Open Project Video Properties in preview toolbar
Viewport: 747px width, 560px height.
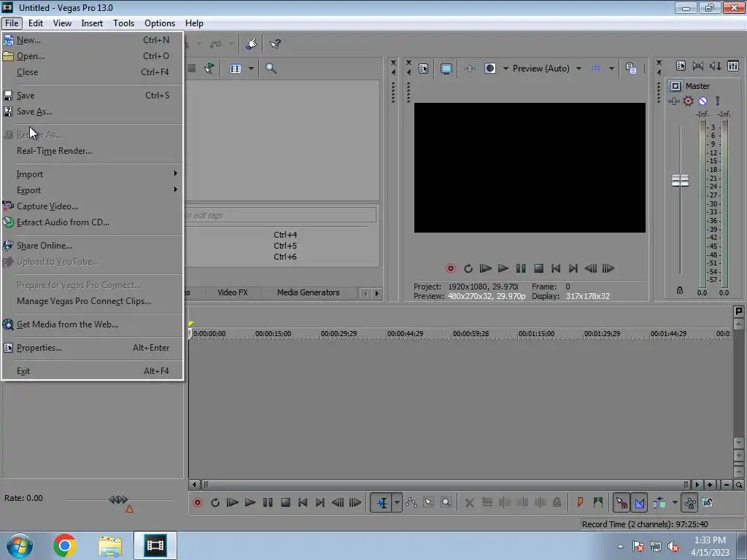(424, 69)
